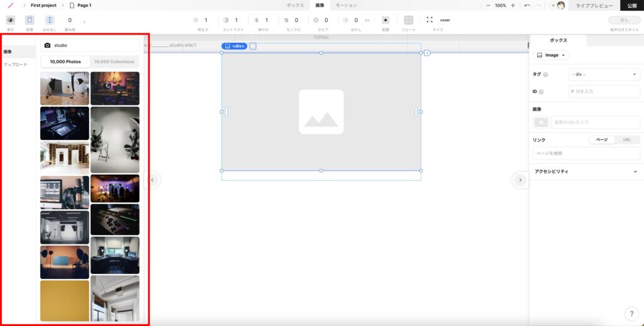Expand the アクセシビリティ section
Screen dimensions: 644x326
[x=585, y=171]
